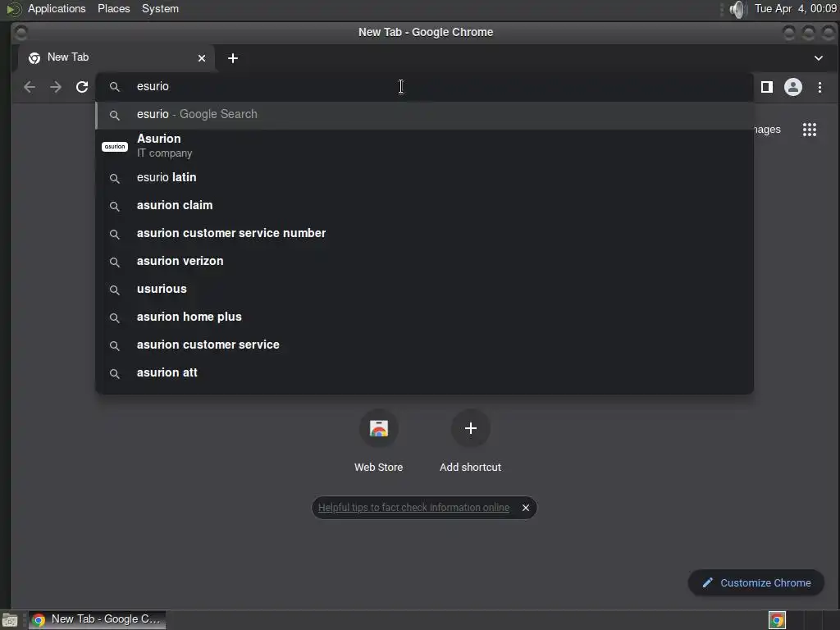Click the show desktop icon in bottom panel
This screenshot has height=630, width=840.
pyautogui.click(x=10, y=620)
